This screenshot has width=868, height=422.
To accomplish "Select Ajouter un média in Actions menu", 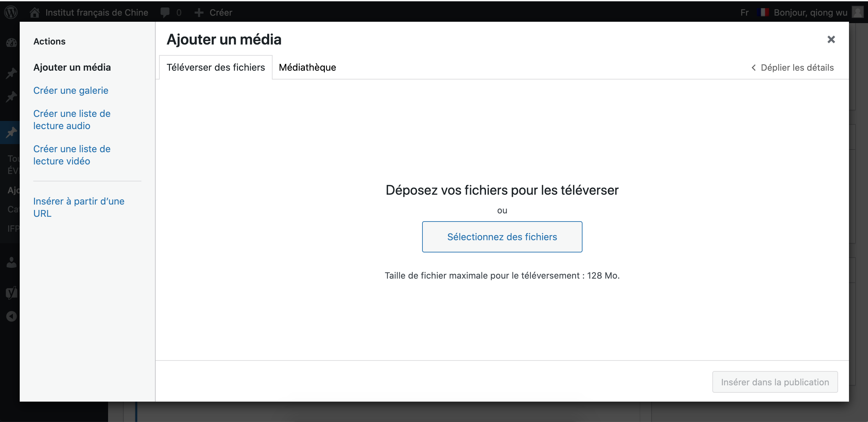I will (x=72, y=67).
